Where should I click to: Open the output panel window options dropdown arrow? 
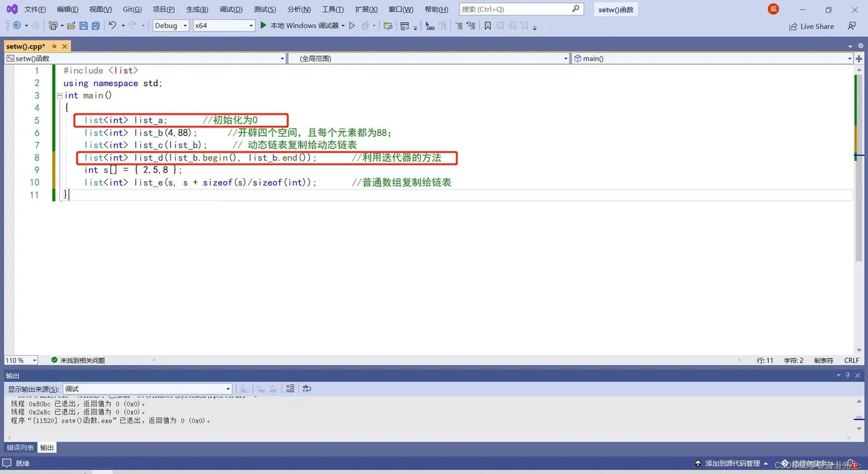pos(839,375)
